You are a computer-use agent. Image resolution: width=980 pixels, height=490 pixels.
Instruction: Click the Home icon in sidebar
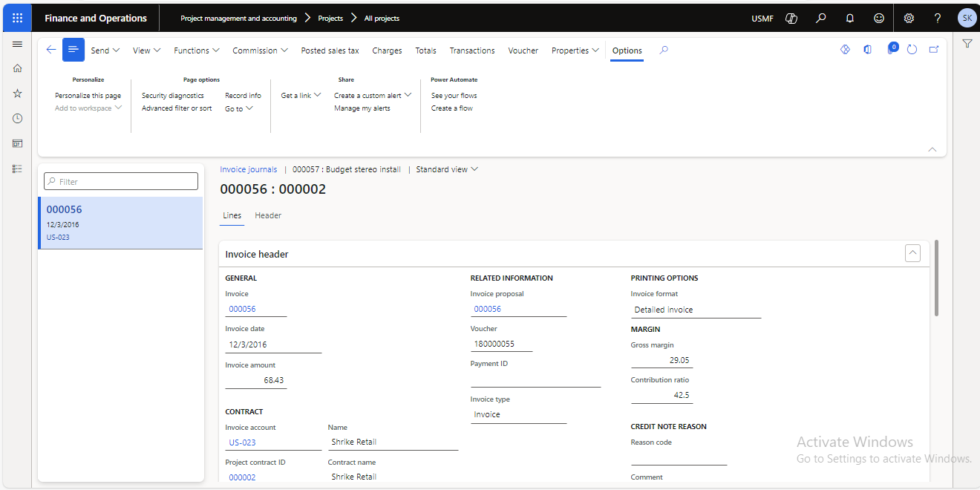pos(18,68)
